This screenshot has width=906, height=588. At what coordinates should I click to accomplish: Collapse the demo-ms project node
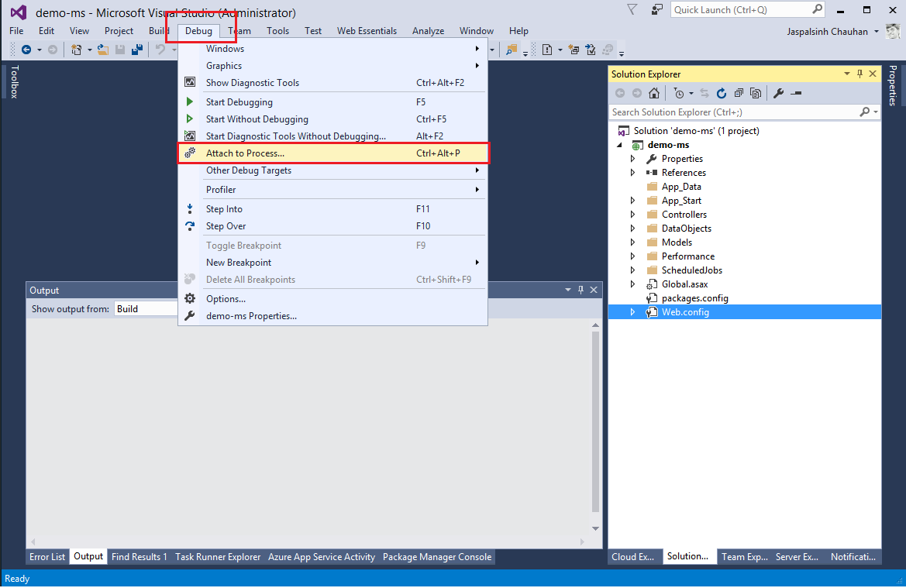tap(621, 145)
